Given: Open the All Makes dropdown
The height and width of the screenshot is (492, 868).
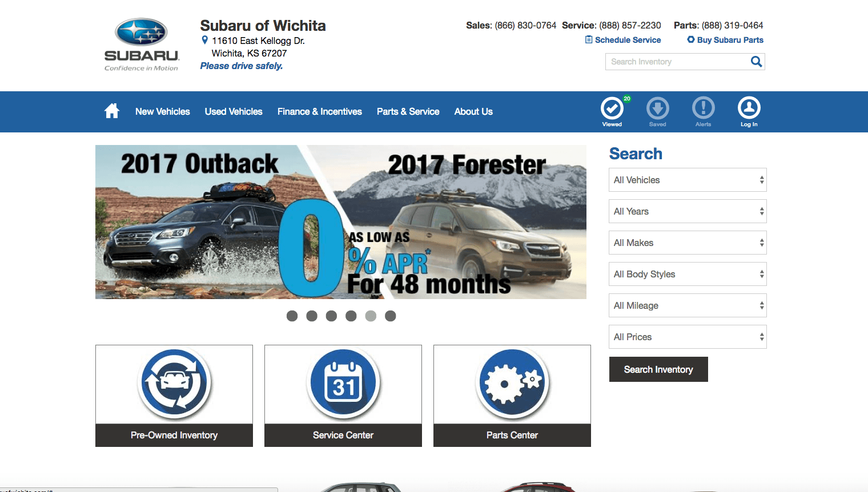Looking at the screenshot, I should pos(688,243).
